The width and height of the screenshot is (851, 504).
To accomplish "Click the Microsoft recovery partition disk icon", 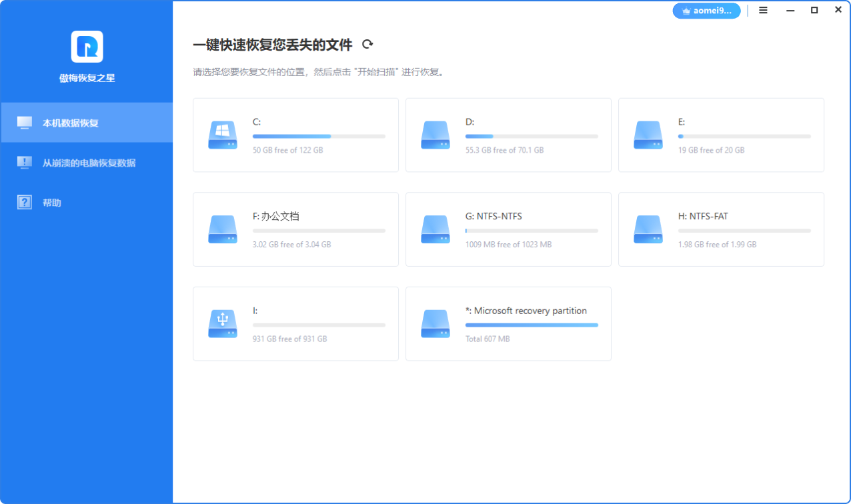I will tap(435, 324).
